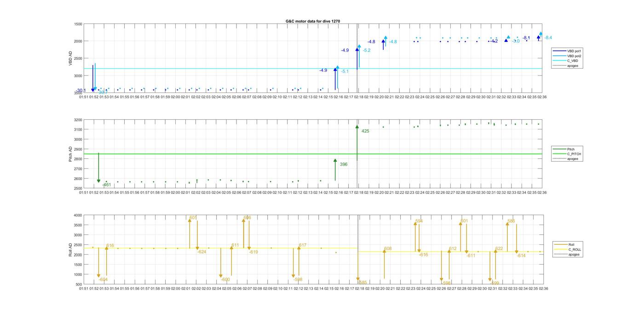
Task: Click the '425' pitch data label
Action: tap(365, 131)
